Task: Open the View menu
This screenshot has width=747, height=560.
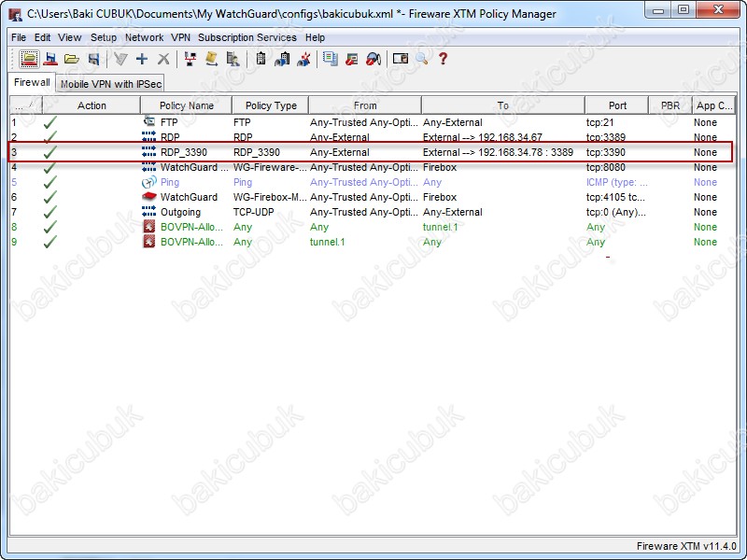Action: 70,37
